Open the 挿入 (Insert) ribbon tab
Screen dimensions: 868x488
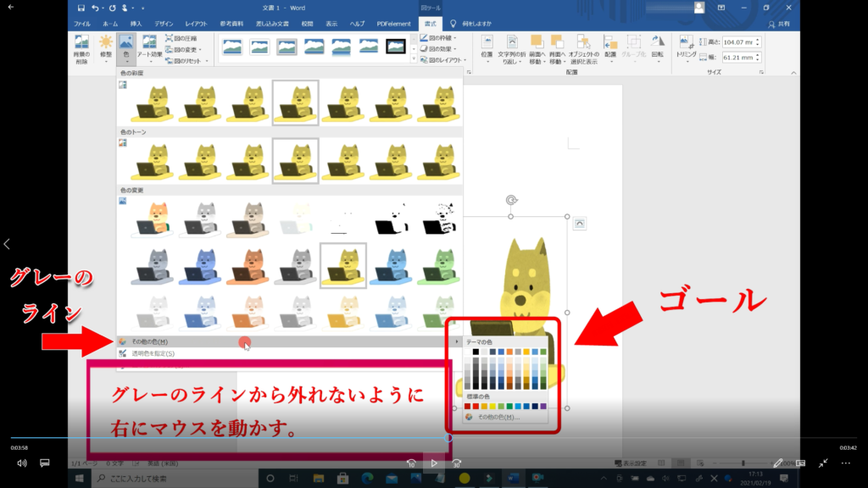click(137, 24)
